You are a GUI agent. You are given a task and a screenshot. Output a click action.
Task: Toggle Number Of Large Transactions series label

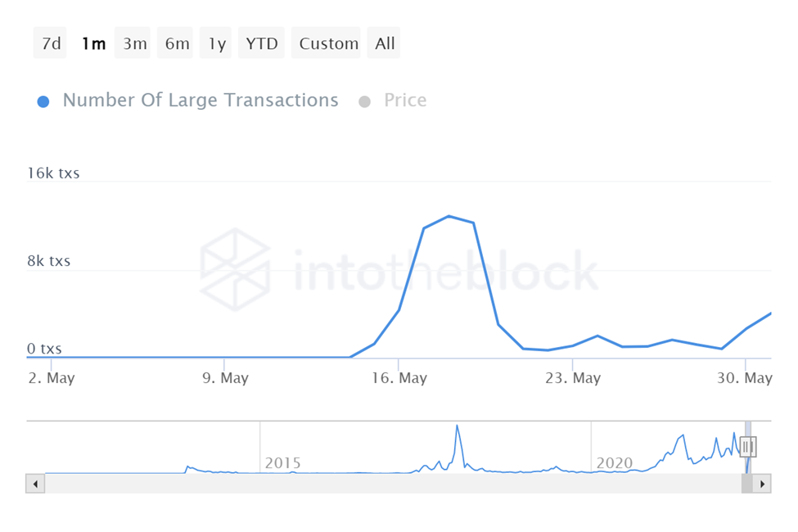tap(201, 101)
